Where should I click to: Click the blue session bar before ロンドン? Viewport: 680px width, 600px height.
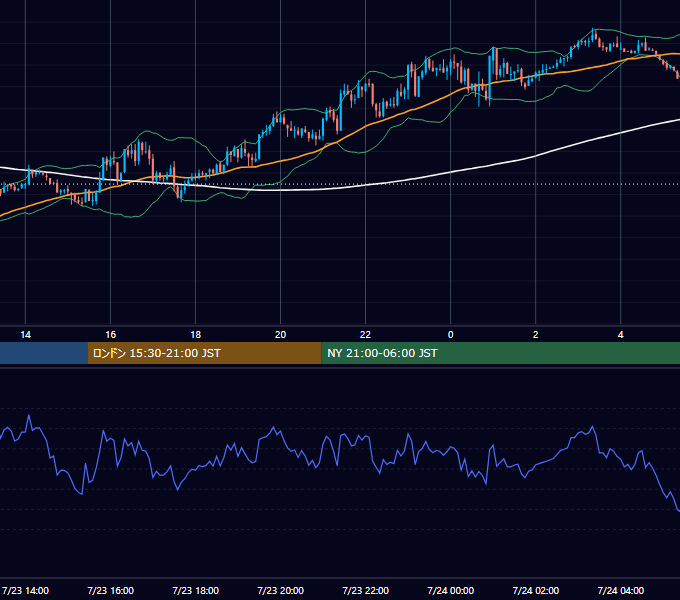(44, 353)
